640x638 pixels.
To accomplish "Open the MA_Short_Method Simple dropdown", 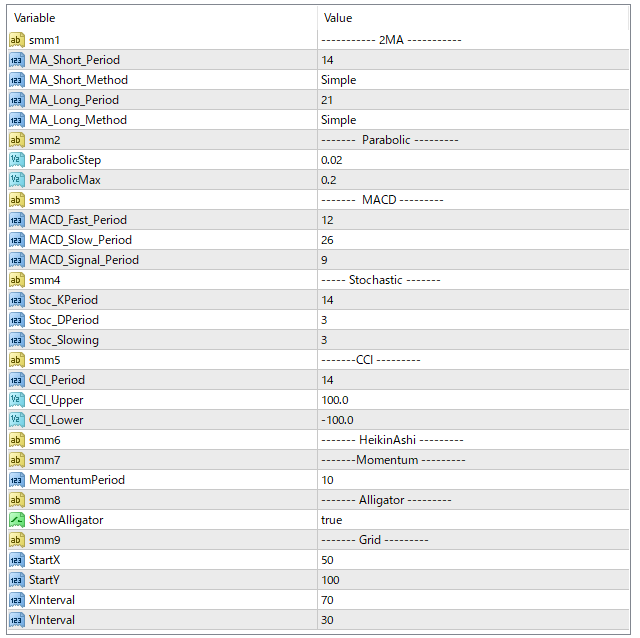I will (x=338, y=80).
